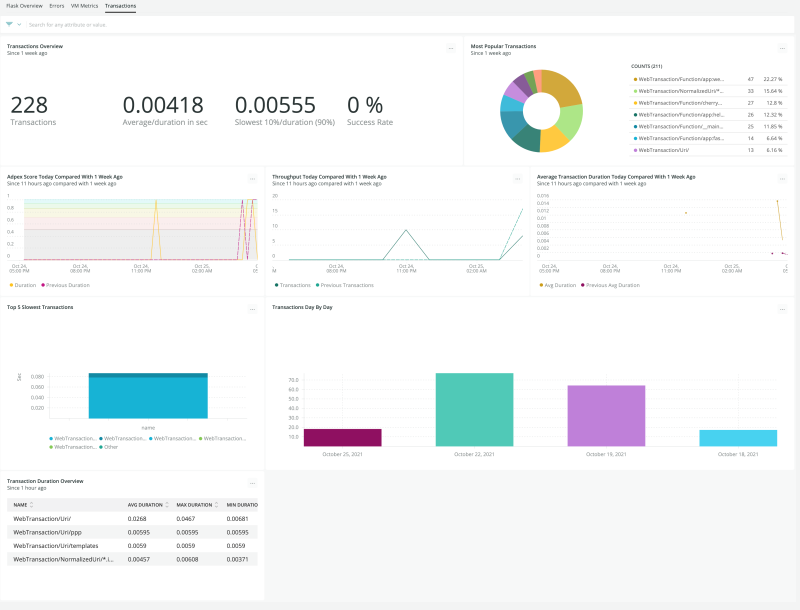Open the options menu on Most Popular Transactions
The image size is (800, 610).
click(784, 47)
